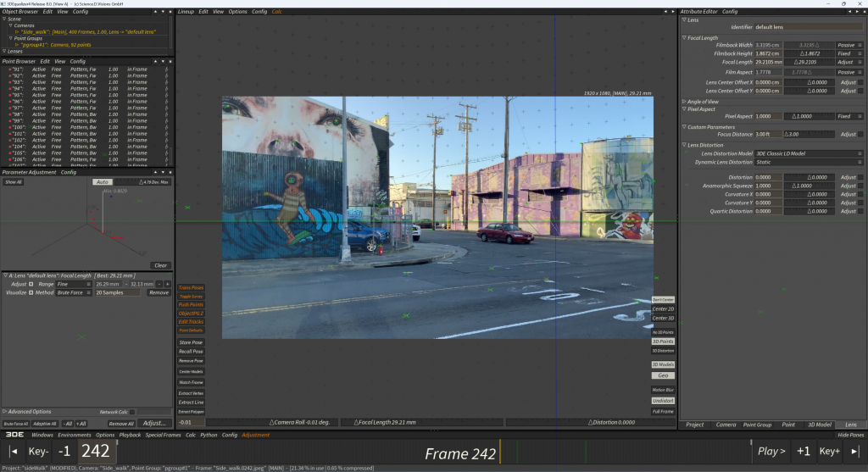The height and width of the screenshot is (472, 868).
Task: Open the Special Frames menu
Action: (x=164, y=435)
